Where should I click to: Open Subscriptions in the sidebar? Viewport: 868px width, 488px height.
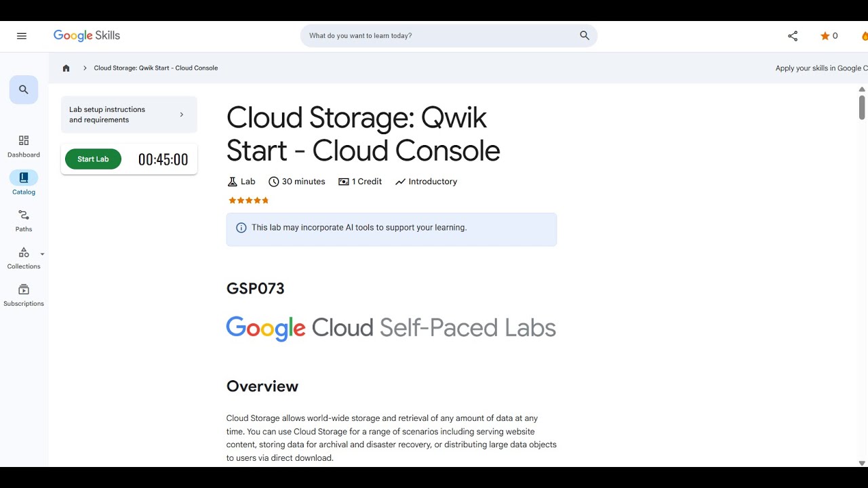click(x=24, y=295)
